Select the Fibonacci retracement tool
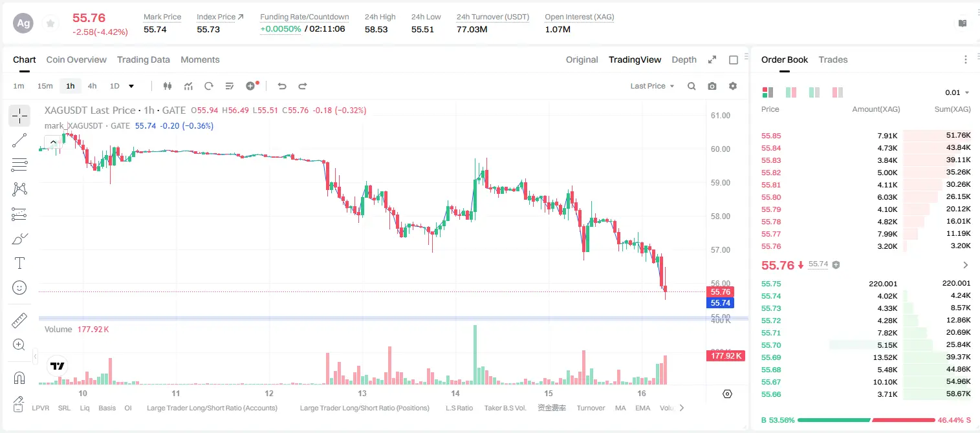Viewport: 980px width, 433px height. pos(19,165)
